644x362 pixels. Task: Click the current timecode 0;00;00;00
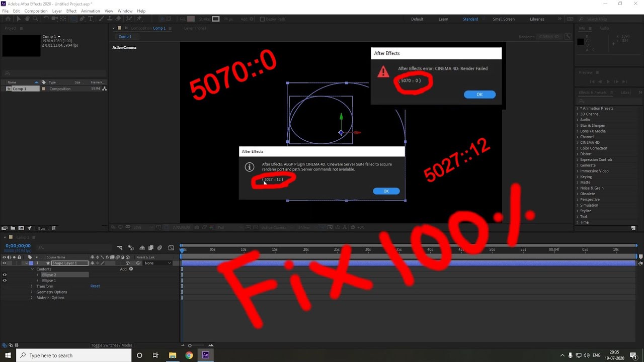[18, 246]
